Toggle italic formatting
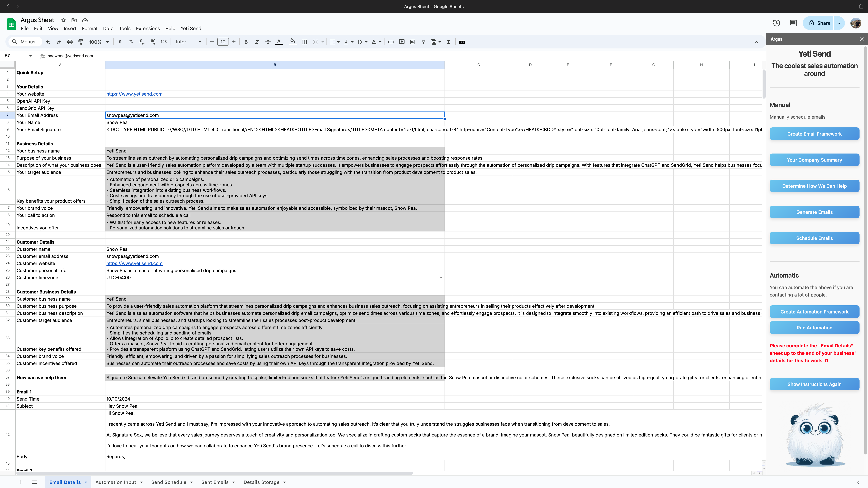Image resolution: width=868 pixels, height=488 pixels. [x=257, y=42]
